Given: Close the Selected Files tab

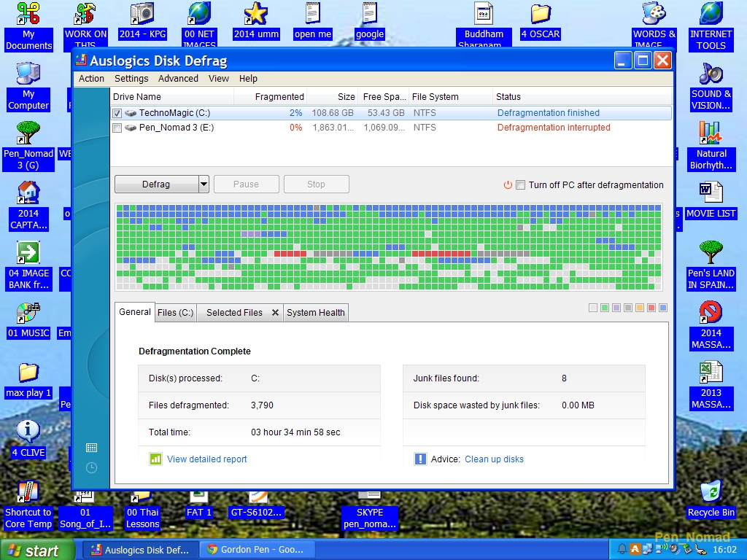Looking at the screenshot, I should point(275,313).
